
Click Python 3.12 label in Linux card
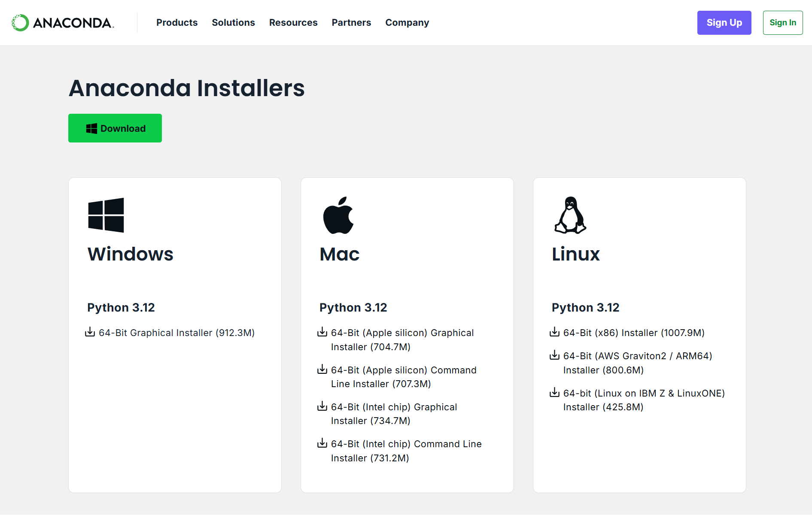point(586,307)
